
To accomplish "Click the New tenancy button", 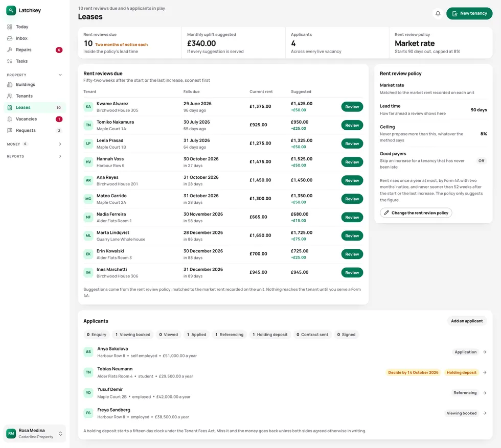I will [469, 13].
